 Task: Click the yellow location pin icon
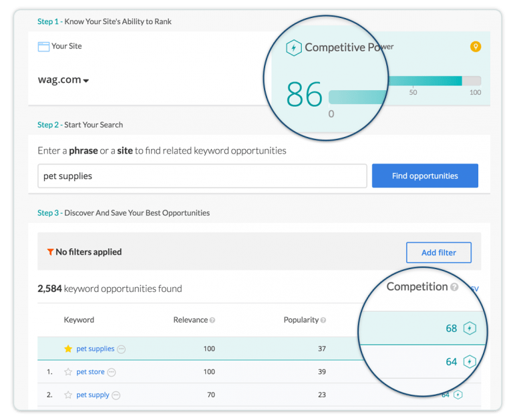[475, 47]
